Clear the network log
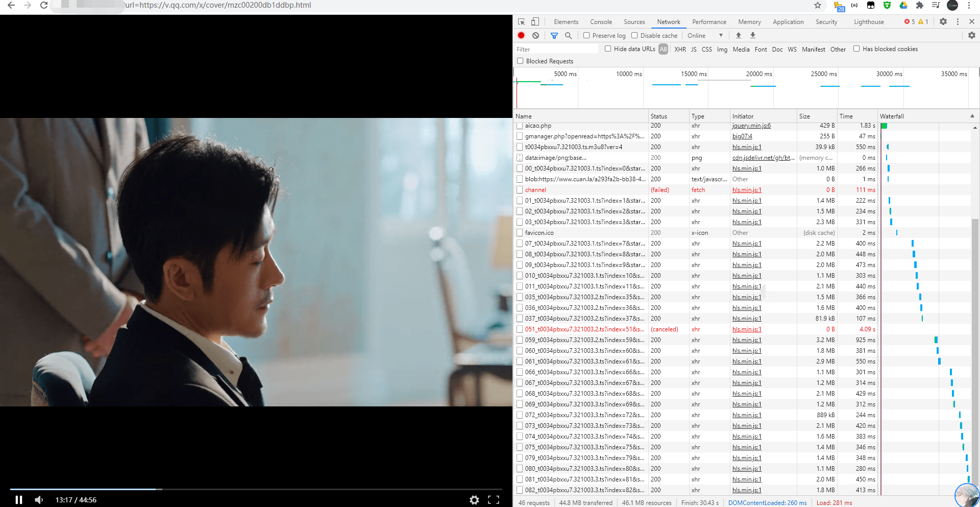Screen dimensions: 980x507 pos(535,35)
